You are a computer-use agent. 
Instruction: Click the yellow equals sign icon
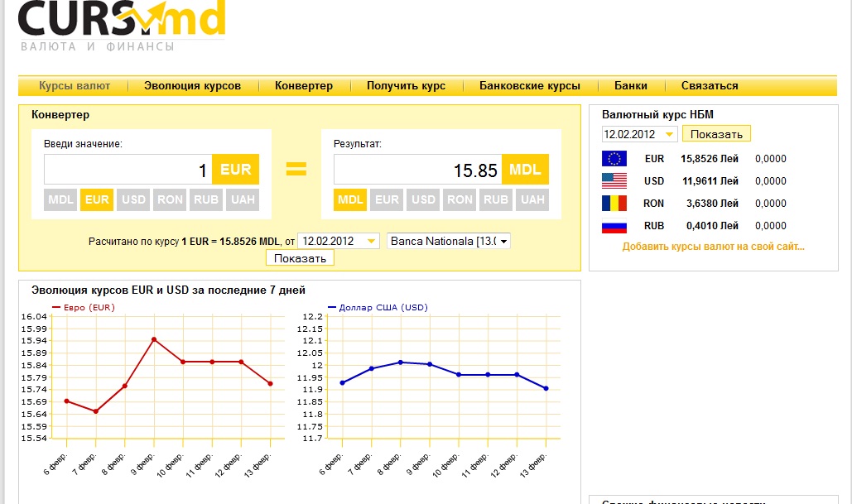click(296, 169)
